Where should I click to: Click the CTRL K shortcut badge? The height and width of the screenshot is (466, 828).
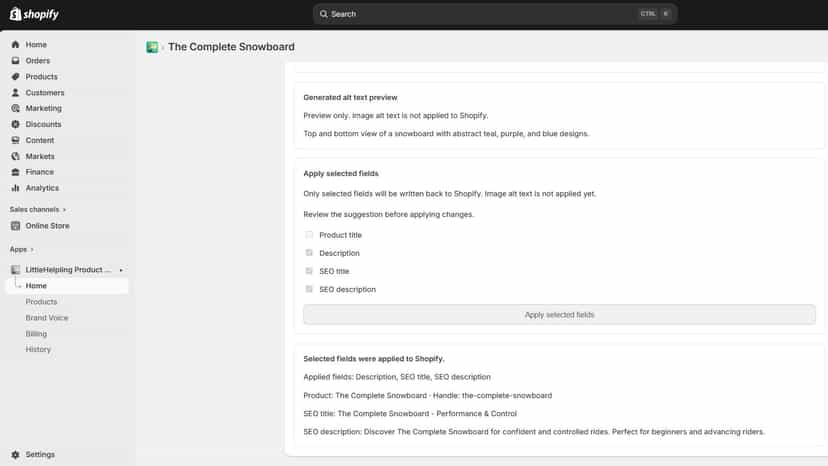[655, 14]
